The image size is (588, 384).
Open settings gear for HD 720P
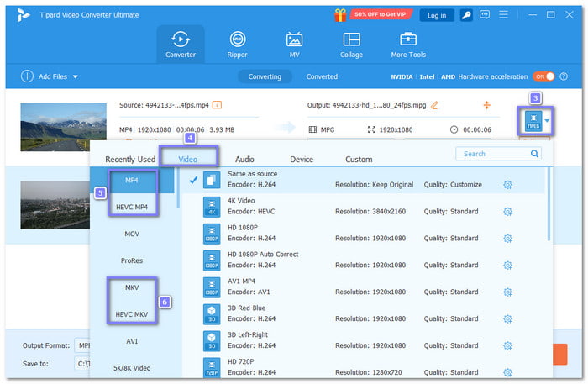[507, 372]
